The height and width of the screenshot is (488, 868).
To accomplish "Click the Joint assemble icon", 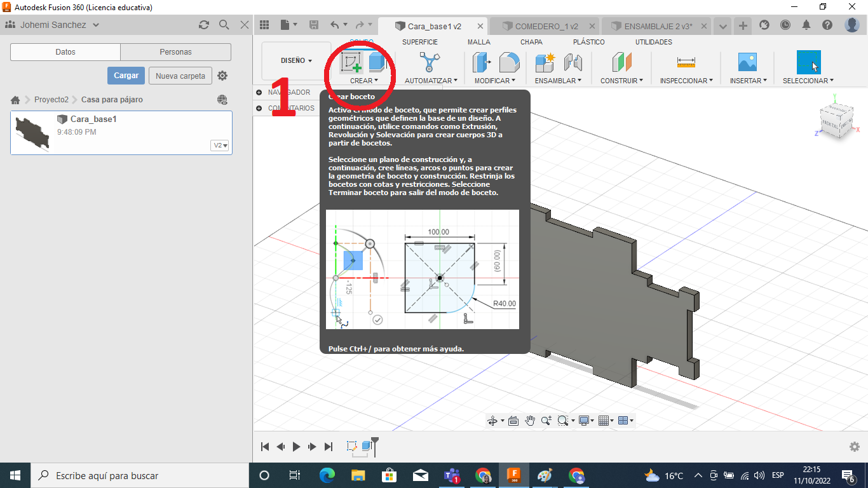I will tap(573, 62).
